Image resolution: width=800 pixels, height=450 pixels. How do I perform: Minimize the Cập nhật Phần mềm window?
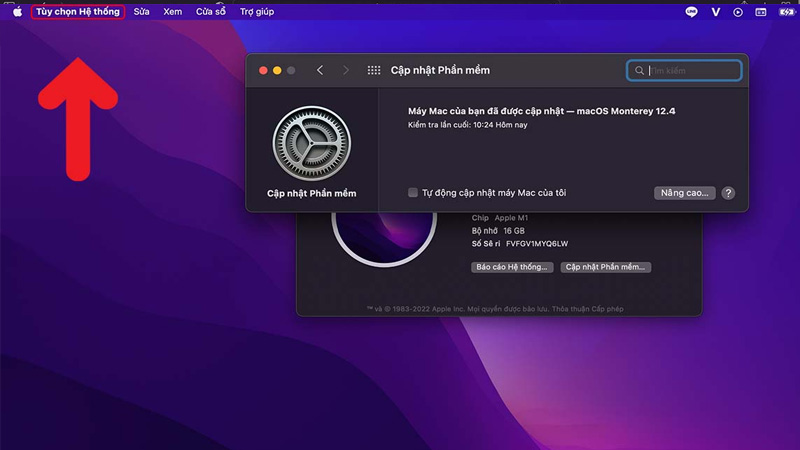coord(277,70)
